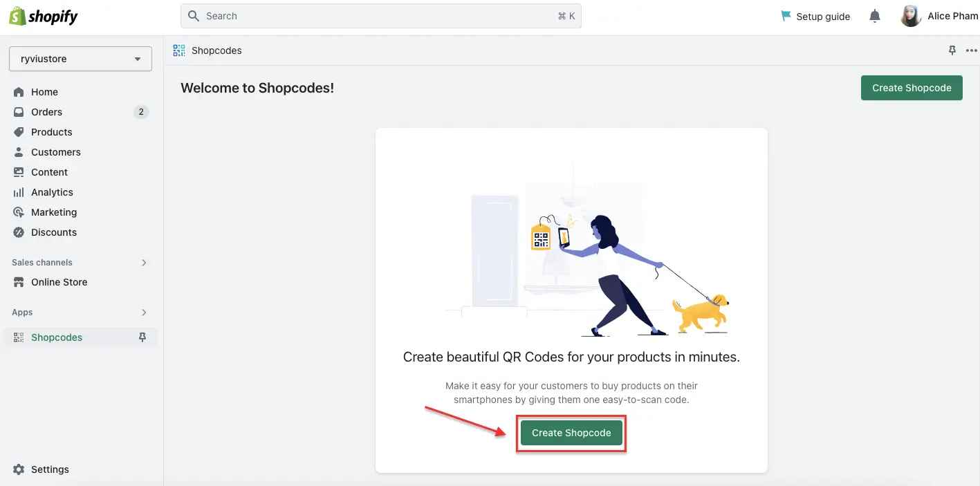This screenshot has width=980, height=486.
Task: Expand the Apps section
Action: point(144,312)
